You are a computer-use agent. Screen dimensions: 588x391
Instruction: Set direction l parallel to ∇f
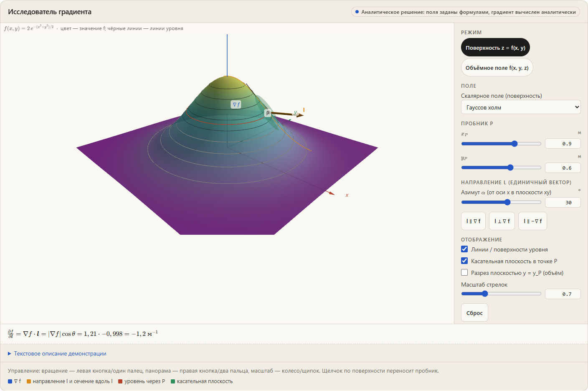[474, 221]
